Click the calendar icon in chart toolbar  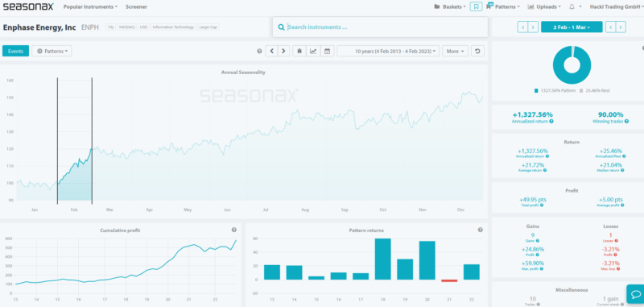pos(327,52)
